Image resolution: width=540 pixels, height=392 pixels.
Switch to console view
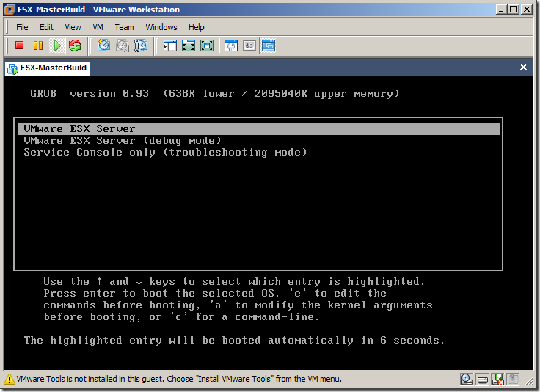[x=269, y=46]
